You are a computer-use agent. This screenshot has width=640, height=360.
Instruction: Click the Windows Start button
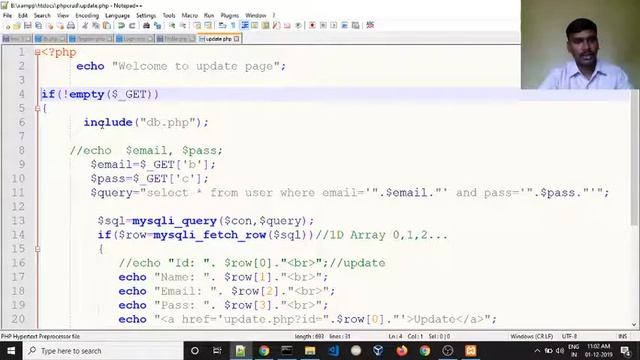[11, 351]
